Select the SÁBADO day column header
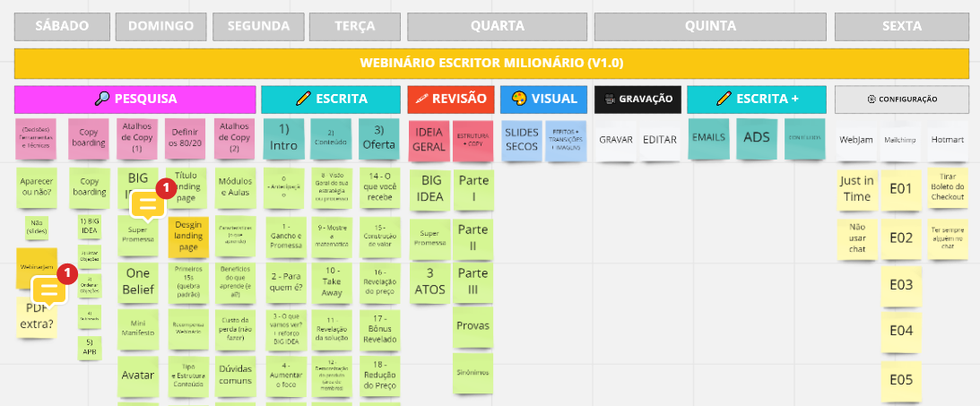 pos(62,27)
